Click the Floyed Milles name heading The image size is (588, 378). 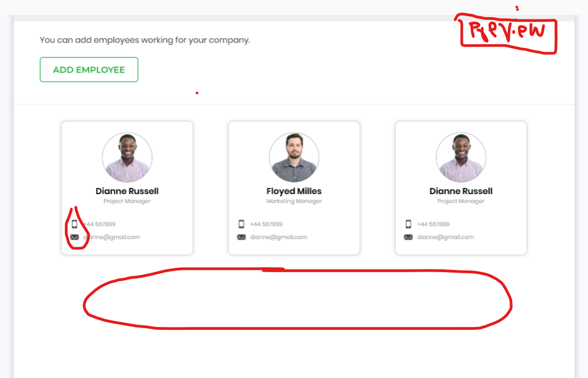pyautogui.click(x=294, y=191)
